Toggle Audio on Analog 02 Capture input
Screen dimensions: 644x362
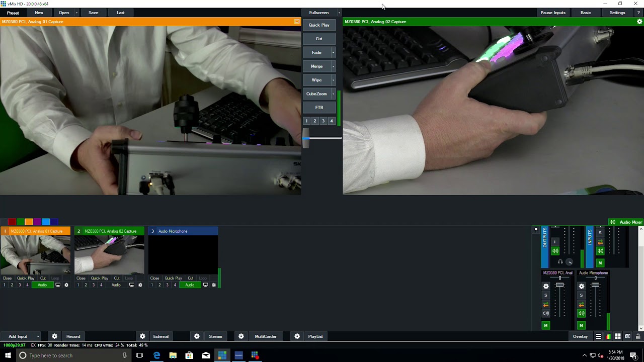[116, 285]
